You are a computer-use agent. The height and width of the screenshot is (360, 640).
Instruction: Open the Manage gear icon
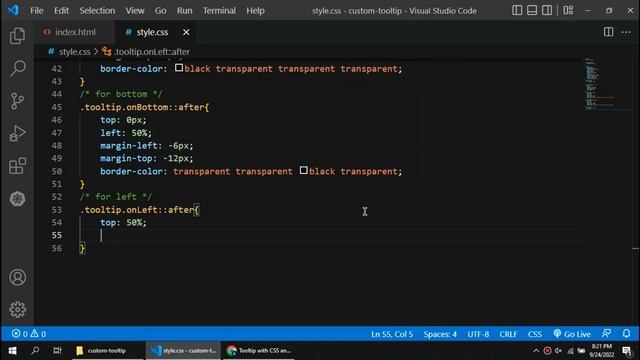click(x=17, y=310)
